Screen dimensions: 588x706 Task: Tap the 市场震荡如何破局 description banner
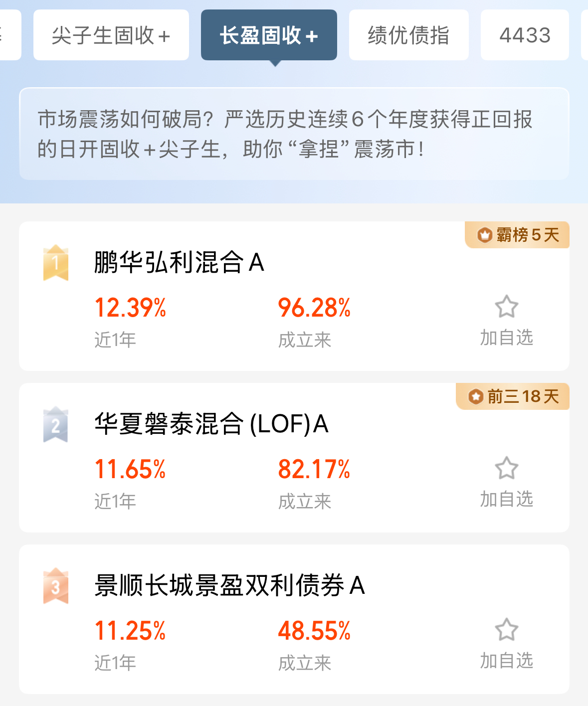coord(294,134)
